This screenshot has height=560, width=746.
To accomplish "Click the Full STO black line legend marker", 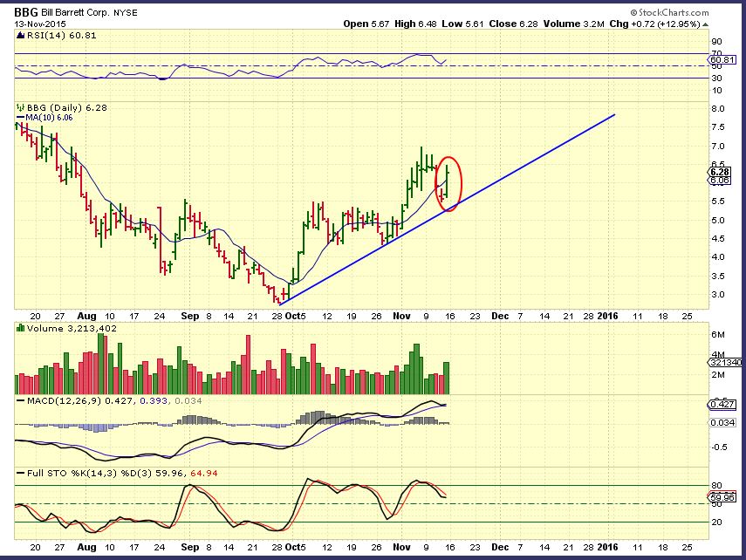I will tap(20, 474).
